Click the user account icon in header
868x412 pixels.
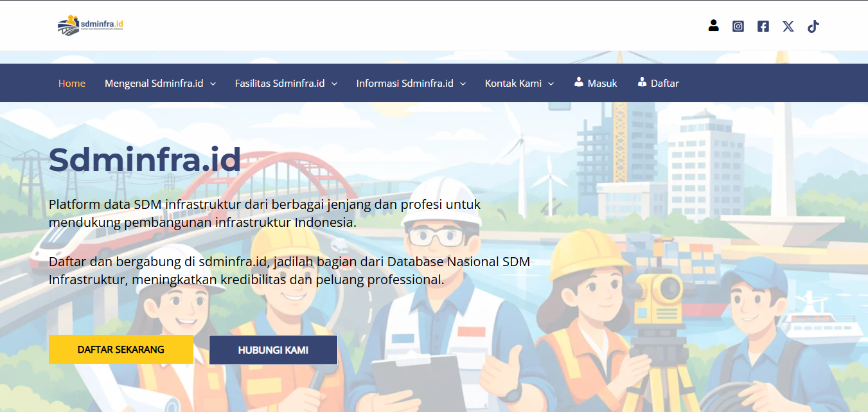point(713,26)
